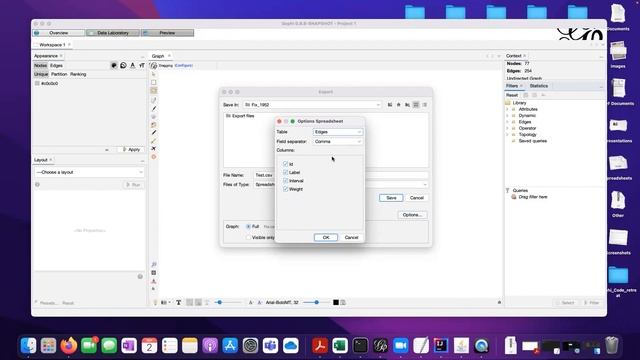Image resolution: width=640 pixels, height=360 pixels.
Task: Open Firefox from the Dock
Action: [x=69, y=346]
